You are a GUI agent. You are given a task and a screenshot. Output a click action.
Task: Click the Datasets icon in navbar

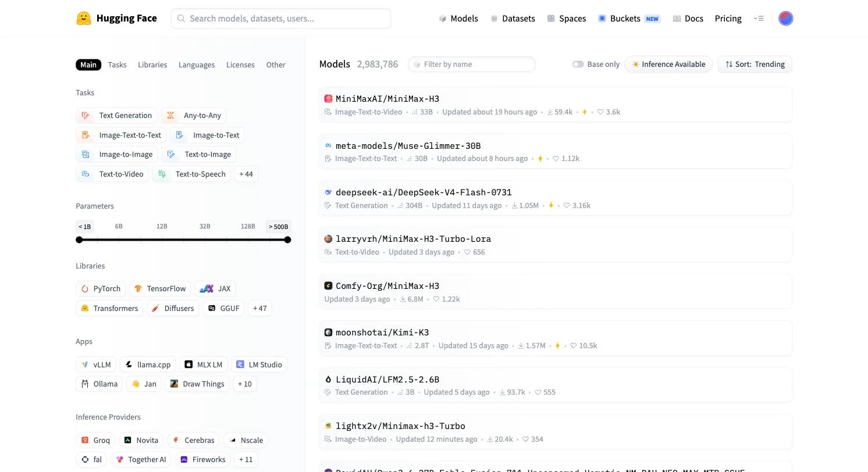[x=494, y=19]
